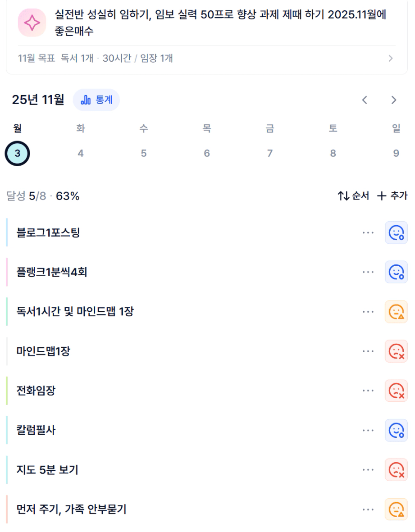Toggle status face for 블로그1포스팅
Viewport: 415px width, 532px height.
[396, 233]
